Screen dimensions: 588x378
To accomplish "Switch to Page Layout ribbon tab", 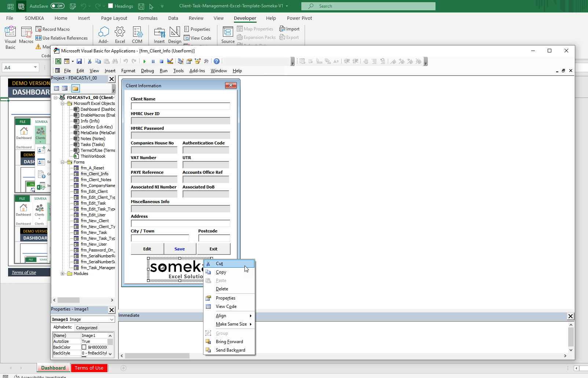I will (x=114, y=18).
